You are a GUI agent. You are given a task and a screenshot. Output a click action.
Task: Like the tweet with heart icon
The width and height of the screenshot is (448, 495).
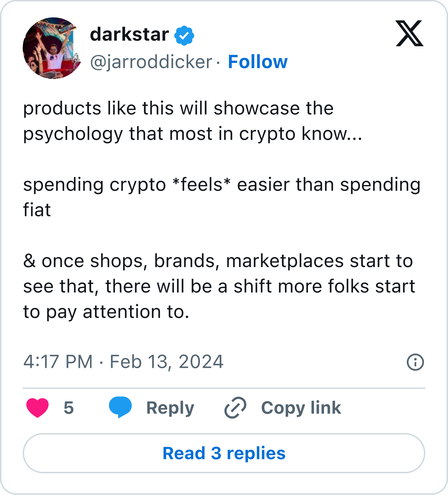(37, 408)
